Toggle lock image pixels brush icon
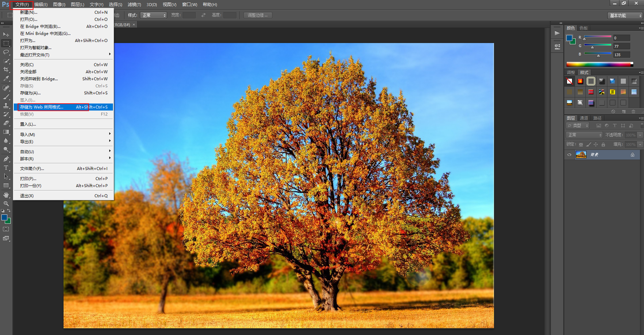644x335 pixels. pyautogui.click(x=589, y=145)
